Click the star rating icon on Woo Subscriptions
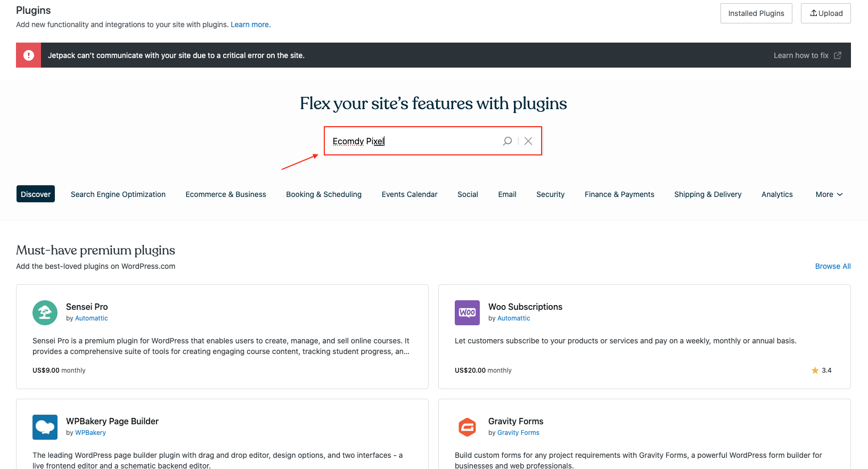This screenshot has width=868, height=469. [815, 371]
